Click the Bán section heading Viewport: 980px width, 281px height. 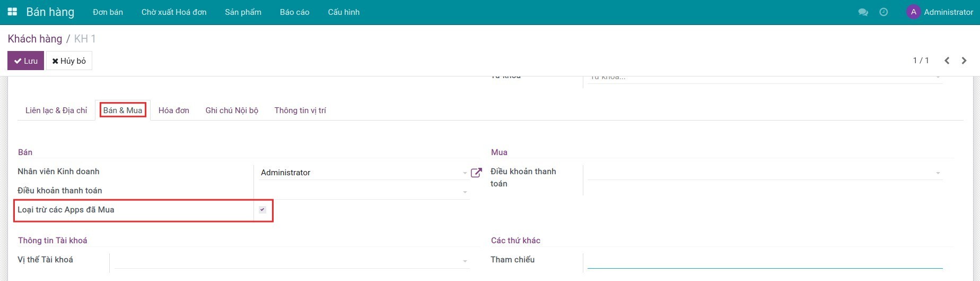pyautogui.click(x=25, y=152)
